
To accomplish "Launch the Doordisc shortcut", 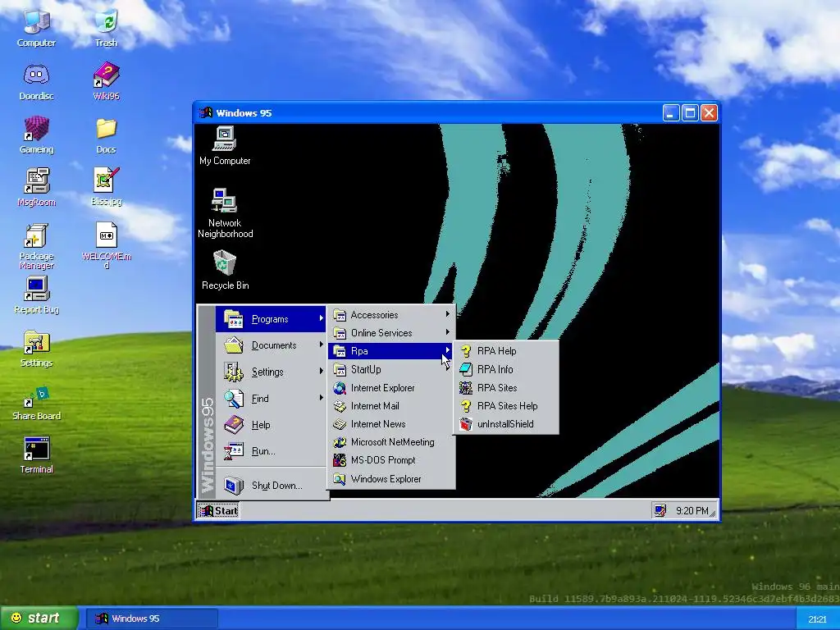I will pyautogui.click(x=36, y=82).
